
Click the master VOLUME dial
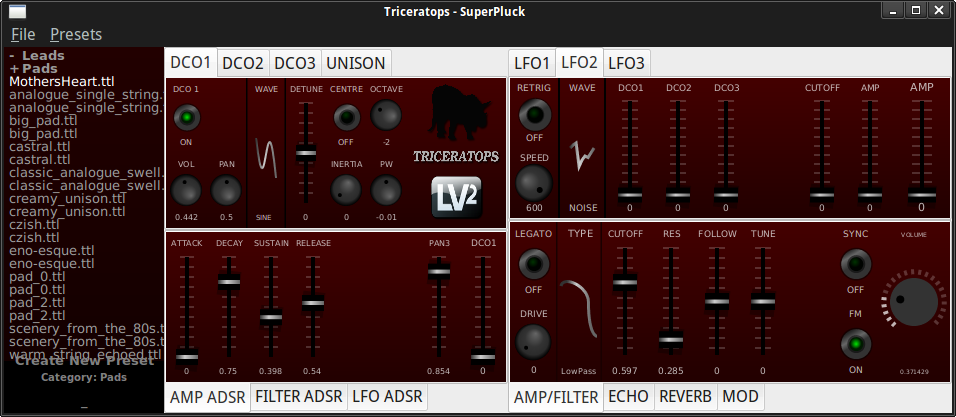coord(913,301)
